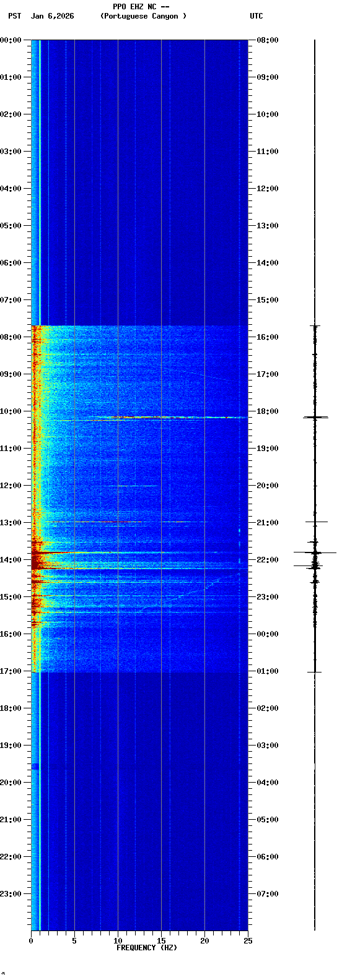342x980 pixels.
Task: Click the small purple block near 19:30 PST
Action: (35, 767)
